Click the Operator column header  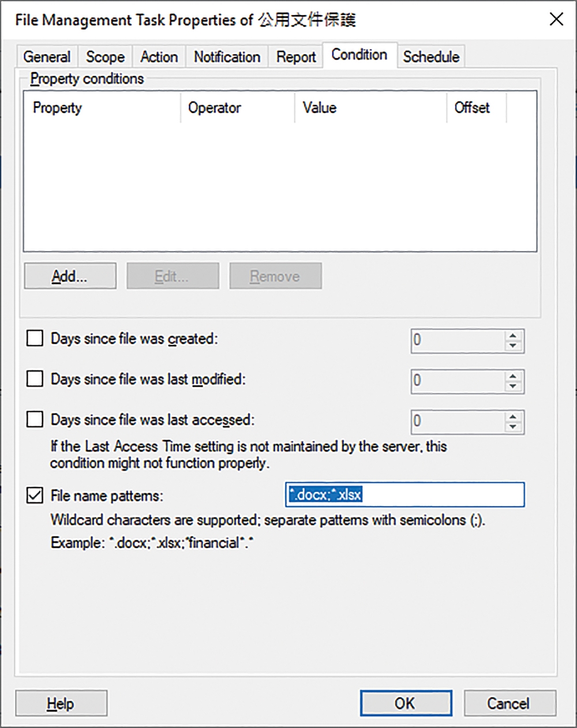(238, 108)
